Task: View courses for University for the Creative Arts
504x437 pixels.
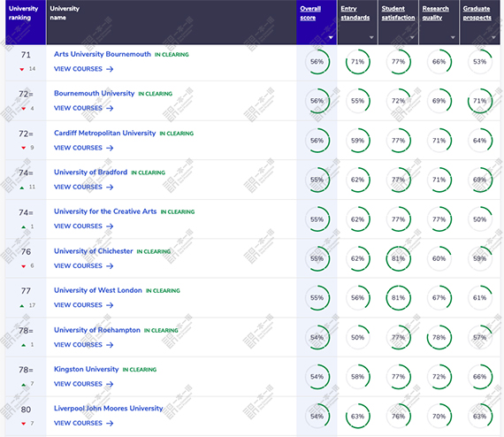Action: click(84, 226)
